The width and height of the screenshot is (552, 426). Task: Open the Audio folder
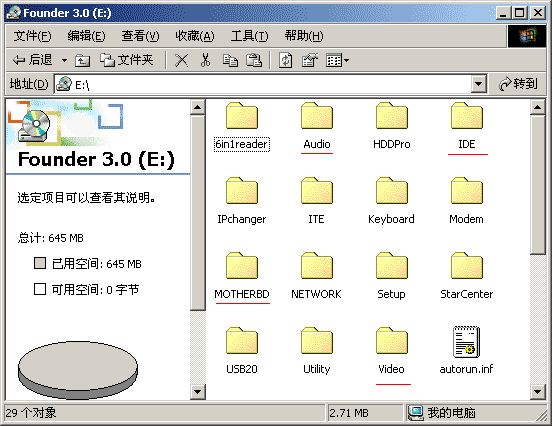(x=317, y=127)
